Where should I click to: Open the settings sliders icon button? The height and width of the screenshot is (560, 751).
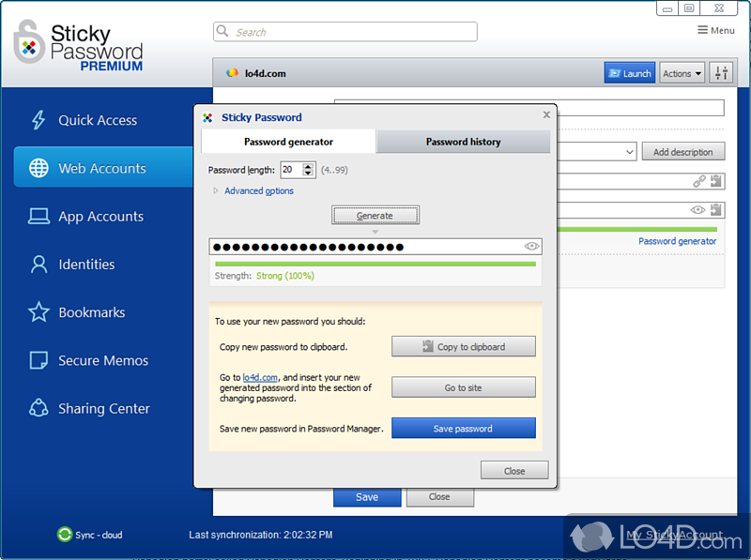(721, 73)
